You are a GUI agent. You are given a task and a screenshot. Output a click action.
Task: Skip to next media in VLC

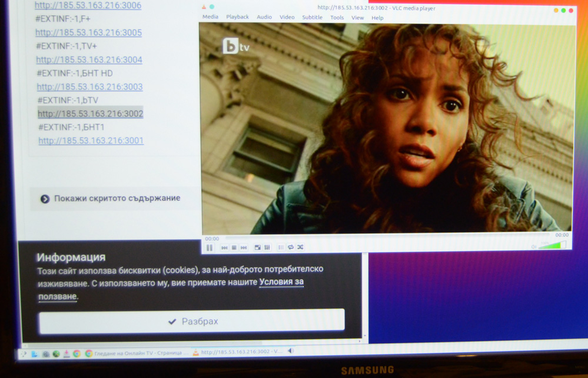244,247
